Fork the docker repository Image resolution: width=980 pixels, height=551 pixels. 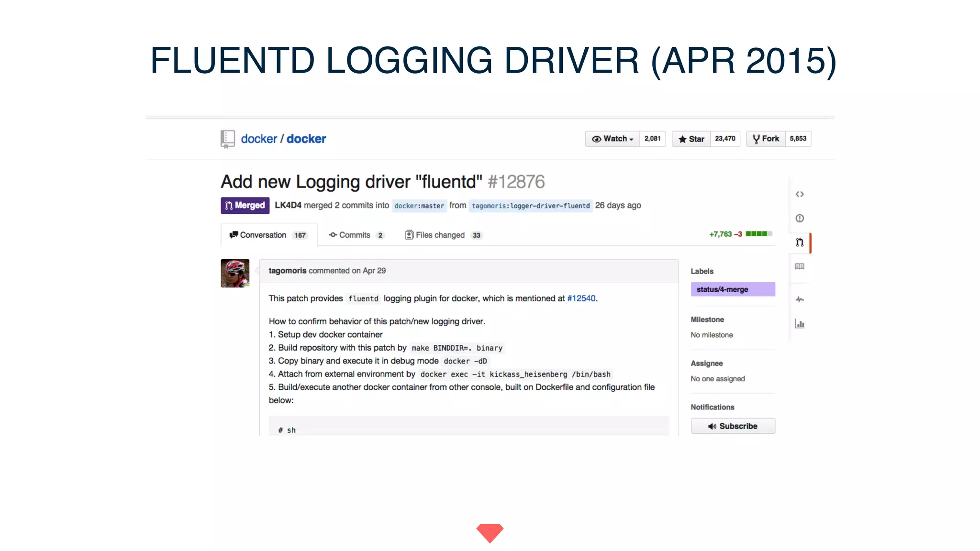pos(766,139)
